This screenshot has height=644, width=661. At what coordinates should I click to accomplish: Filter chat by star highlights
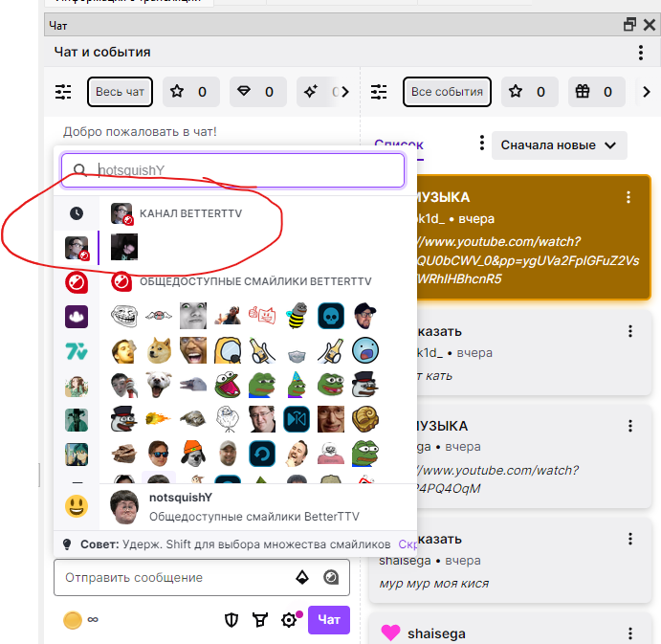pyautogui.click(x=190, y=92)
